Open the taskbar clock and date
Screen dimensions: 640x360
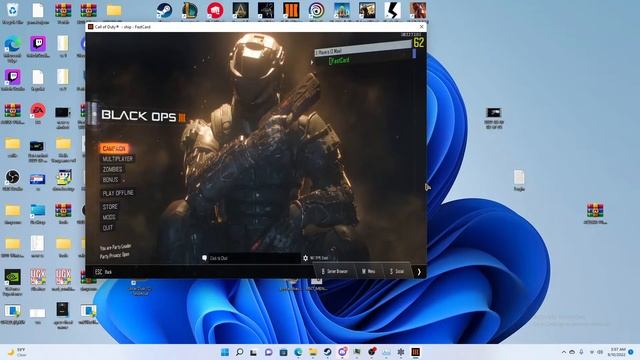617,352
